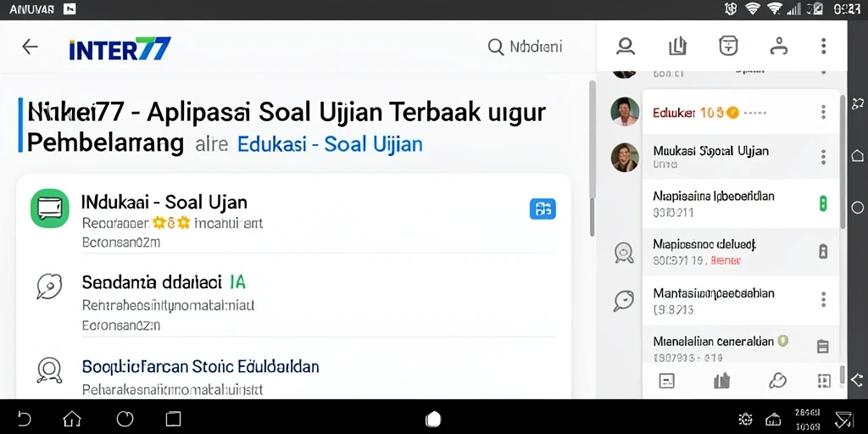Tap green badge on Napisaiina Ipbeoeridlan row
Screen dimensions: 868x434
823,203
